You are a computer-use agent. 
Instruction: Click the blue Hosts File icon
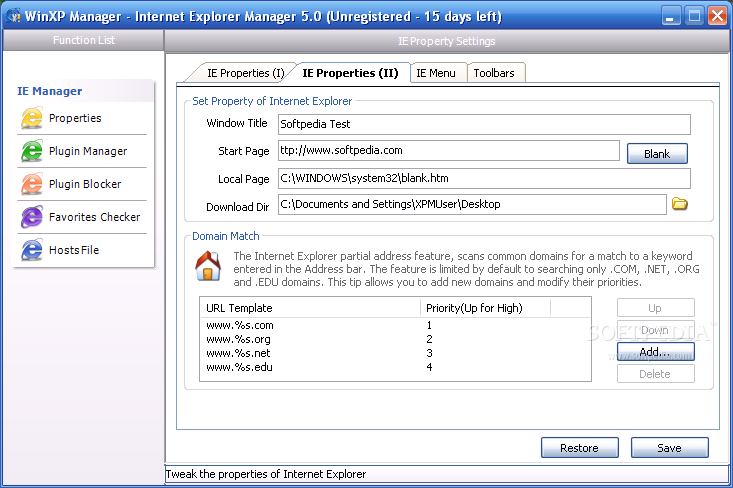click(32, 250)
